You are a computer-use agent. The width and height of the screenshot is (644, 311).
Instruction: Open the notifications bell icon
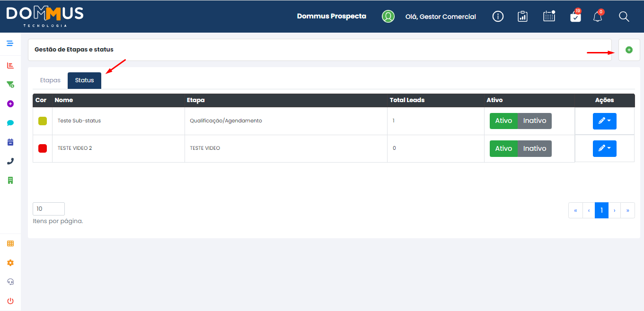click(x=598, y=17)
